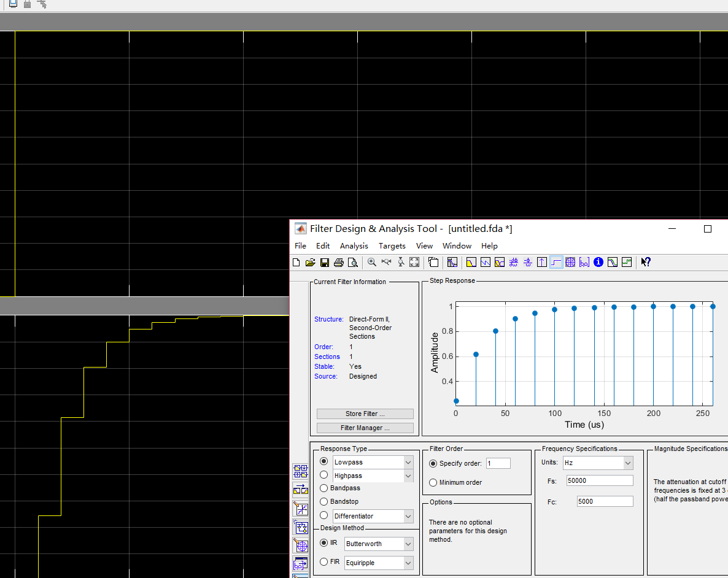Click the filter information icon

598,263
